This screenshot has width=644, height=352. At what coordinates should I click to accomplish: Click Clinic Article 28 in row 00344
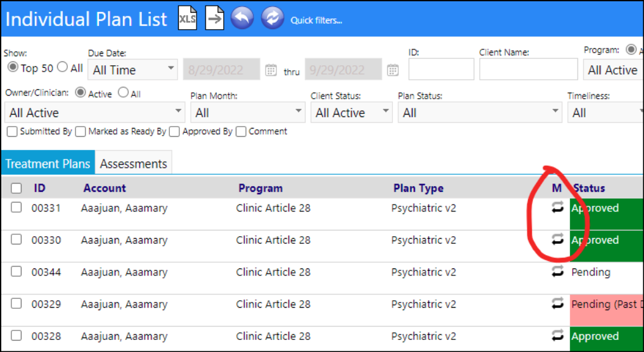pos(273,272)
